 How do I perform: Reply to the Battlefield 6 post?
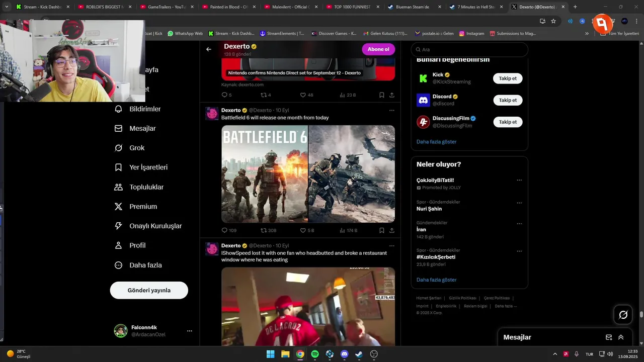tap(225, 230)
